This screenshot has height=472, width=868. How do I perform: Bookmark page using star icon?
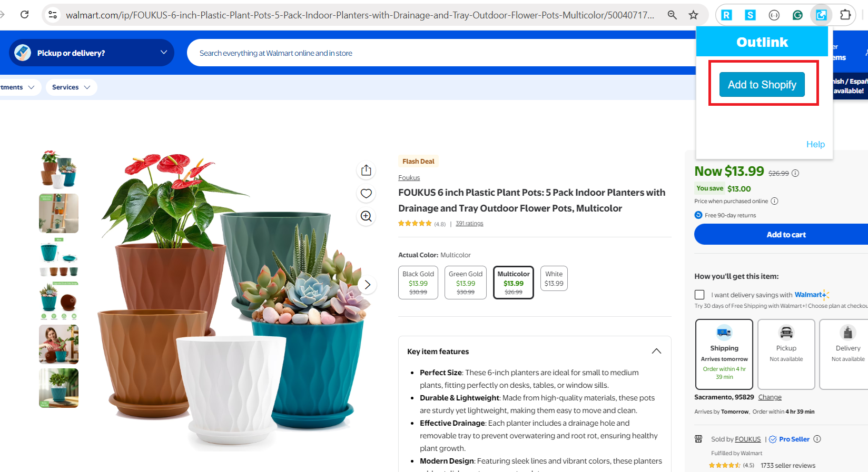[693, 15]
